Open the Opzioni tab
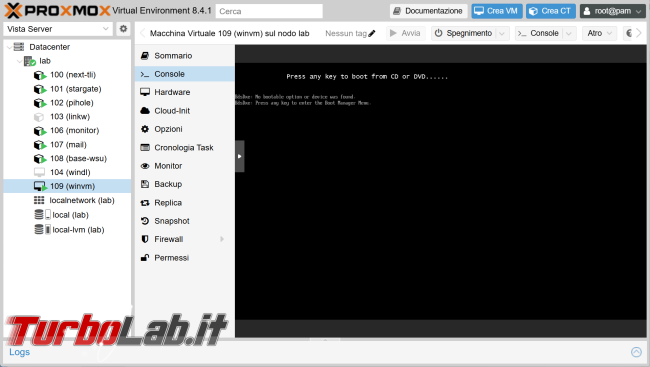The height and width of the screenshot is (367, 650). click(x=185, y=129)
